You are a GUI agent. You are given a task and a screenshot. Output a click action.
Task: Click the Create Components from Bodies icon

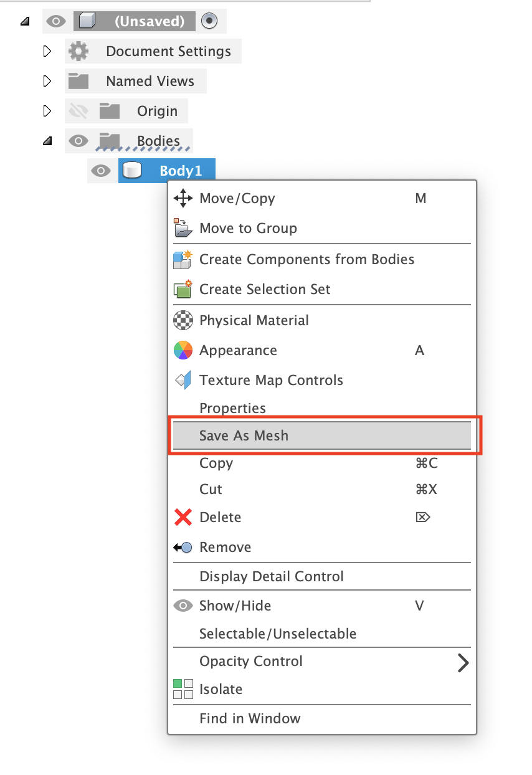(x=184, y=259)
